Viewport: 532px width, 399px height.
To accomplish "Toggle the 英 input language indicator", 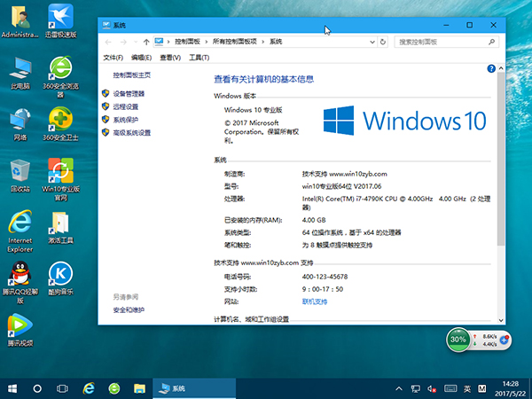I will click(467, 388).
